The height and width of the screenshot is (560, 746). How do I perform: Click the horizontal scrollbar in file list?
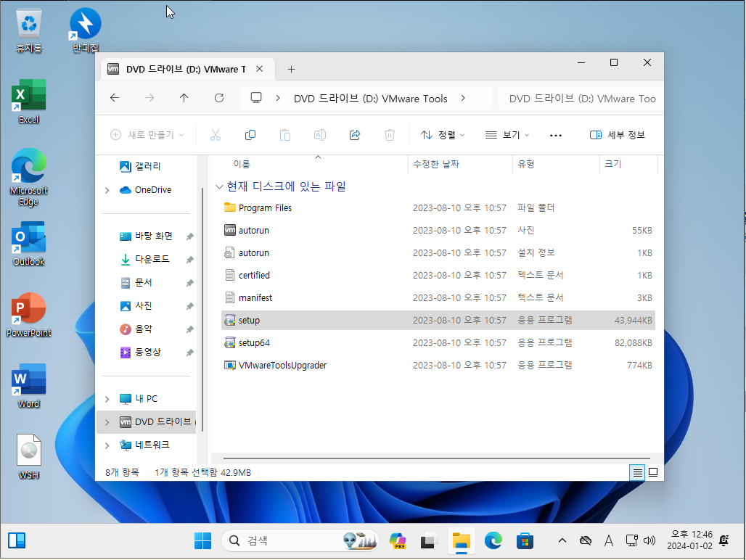tap(436, 458)
